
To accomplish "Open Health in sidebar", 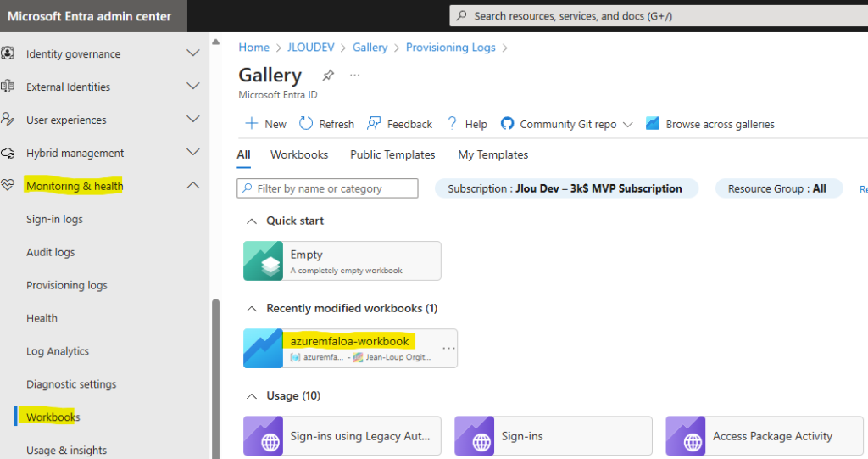I will 42,318.
